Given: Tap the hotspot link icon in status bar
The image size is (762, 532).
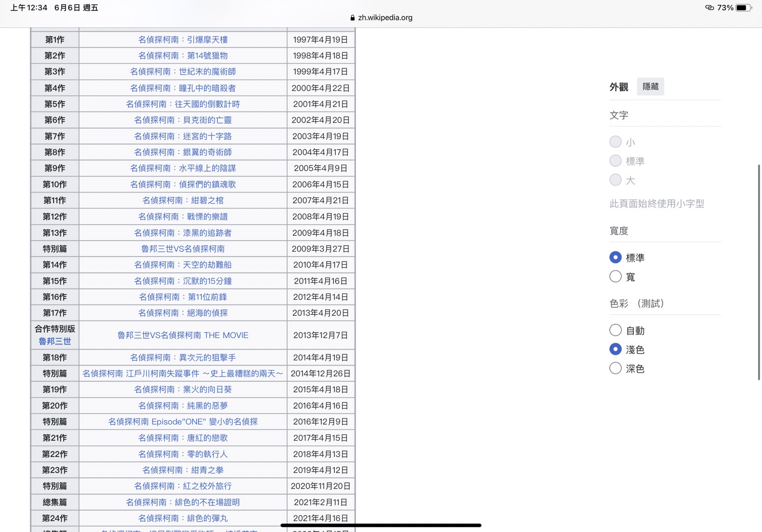Looking at the screenshot, I should (709, 7).
